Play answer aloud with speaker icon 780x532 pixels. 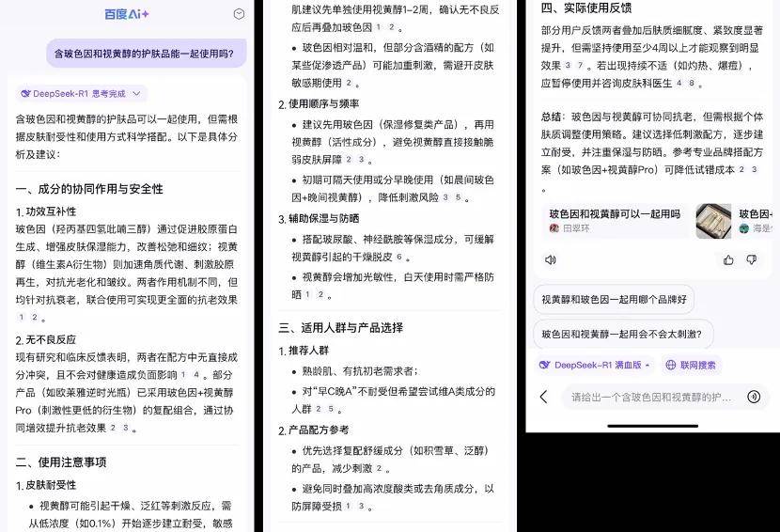(550, 259)
